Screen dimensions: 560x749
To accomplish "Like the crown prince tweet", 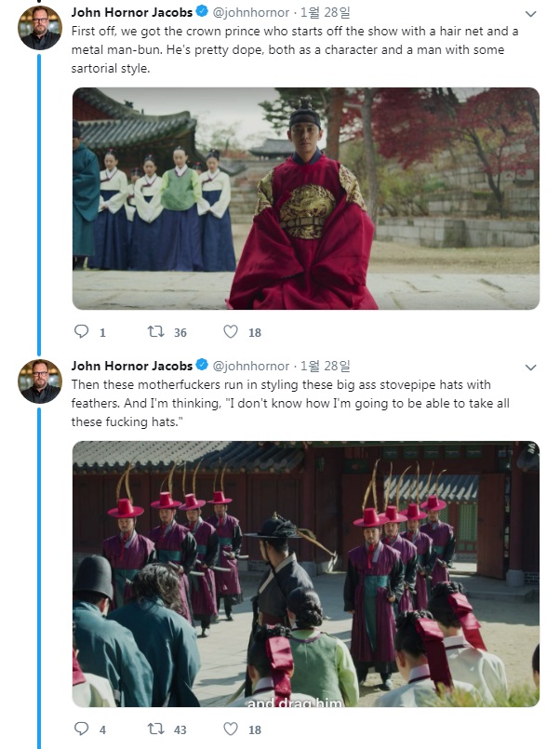I will (x=231, y=332).
